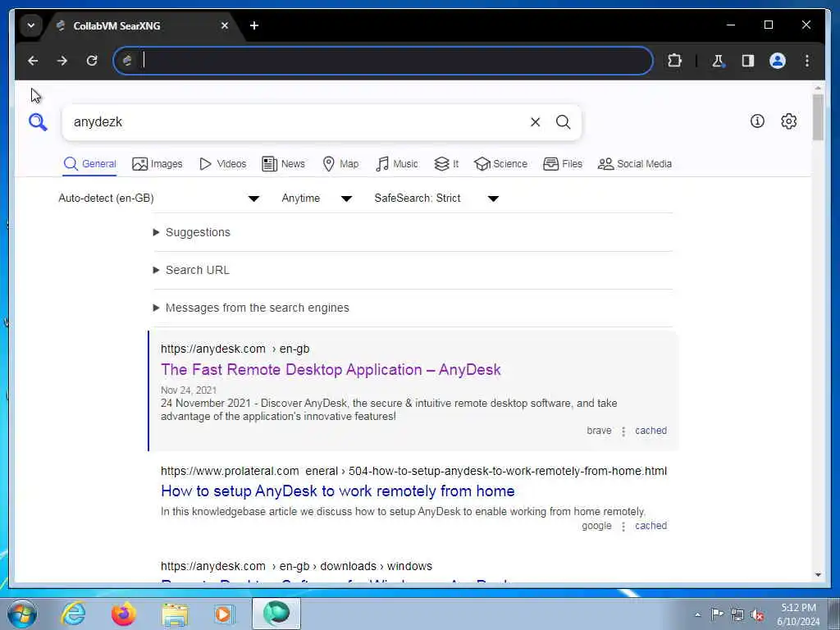Click the scrollbar down arrow
The height and width of the screenshot is (630, 840).
click(818, 575)
